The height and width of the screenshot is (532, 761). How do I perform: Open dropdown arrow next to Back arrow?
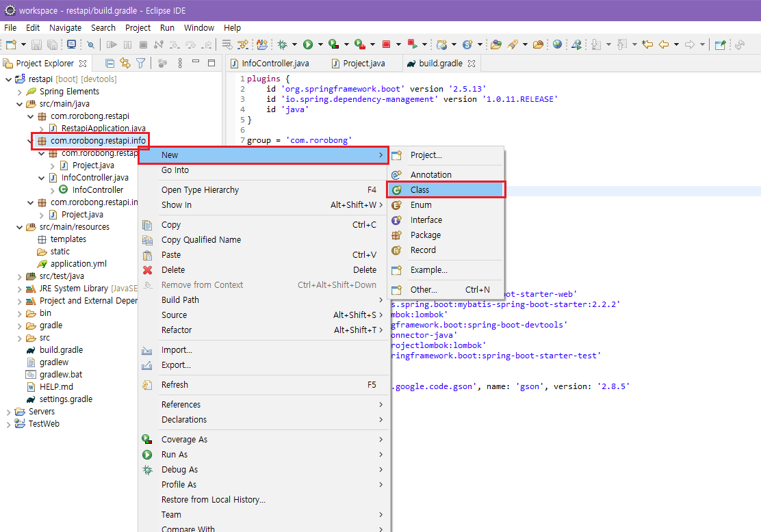coord(676,44)
